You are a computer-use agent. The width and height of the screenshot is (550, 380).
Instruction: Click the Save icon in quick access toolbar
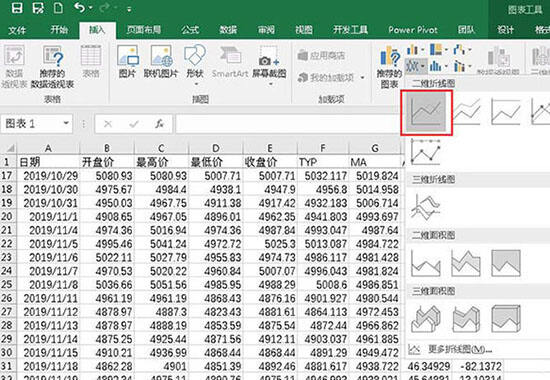click(17, 8)
